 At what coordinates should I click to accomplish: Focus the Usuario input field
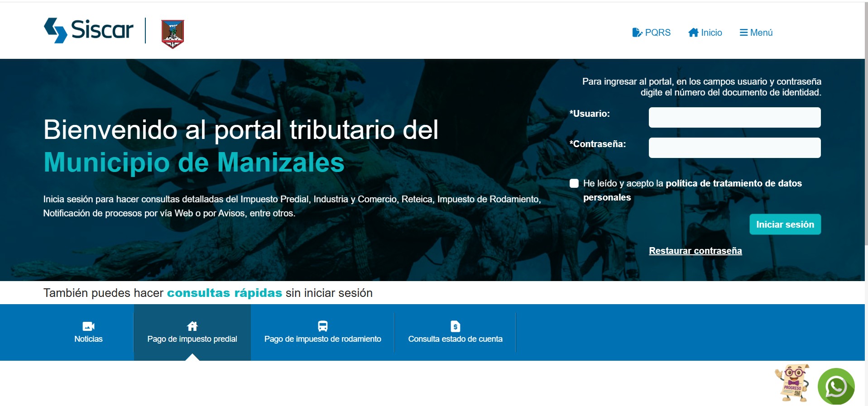pos(734,118)
